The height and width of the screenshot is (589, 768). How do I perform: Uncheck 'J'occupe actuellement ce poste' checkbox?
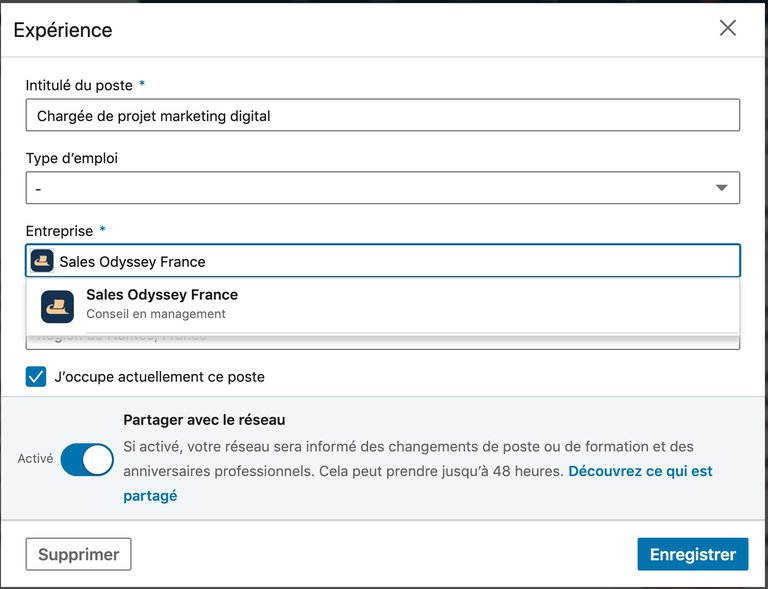[36, 377]
